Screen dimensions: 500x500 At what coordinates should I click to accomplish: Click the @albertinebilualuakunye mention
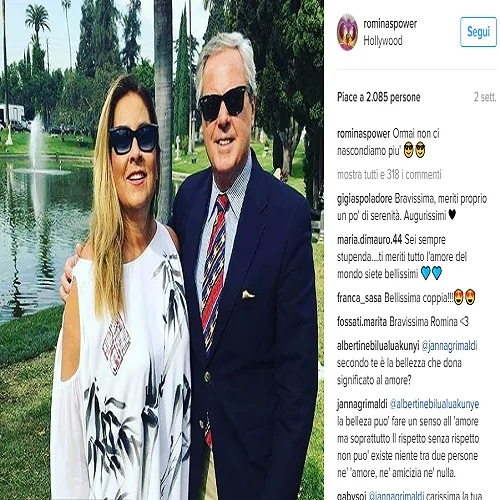point(434,404)
